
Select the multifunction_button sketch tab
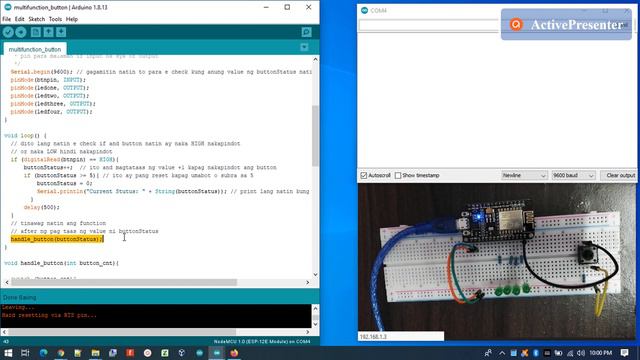pos(35,49)
